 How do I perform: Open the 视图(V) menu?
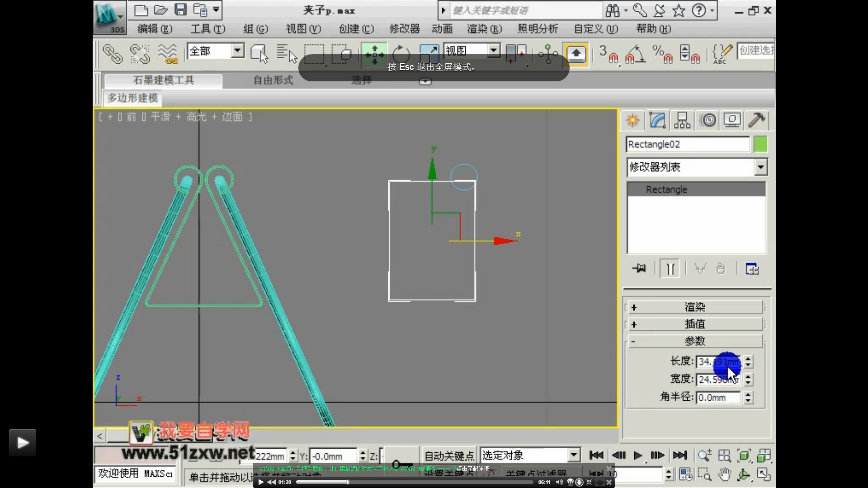pos(303,29)
